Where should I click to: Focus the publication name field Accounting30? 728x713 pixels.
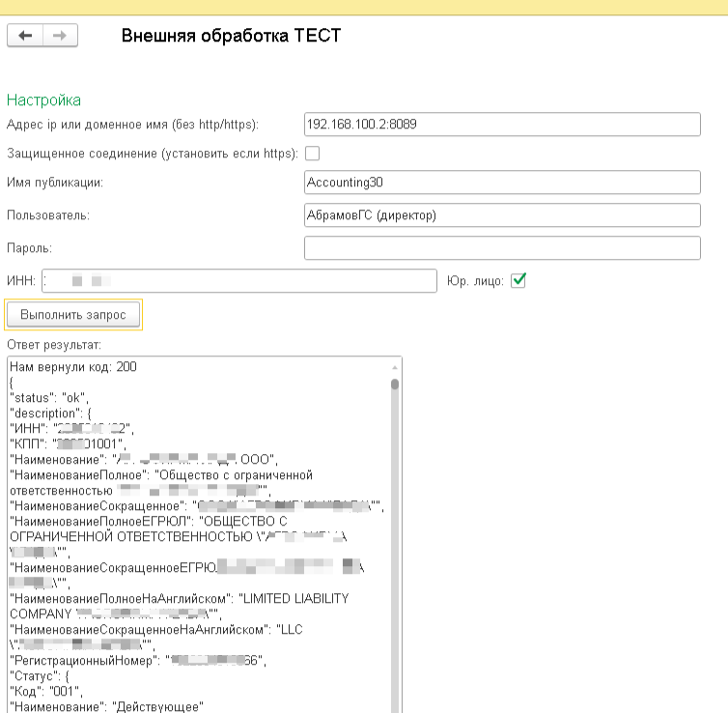pos(502,182)
